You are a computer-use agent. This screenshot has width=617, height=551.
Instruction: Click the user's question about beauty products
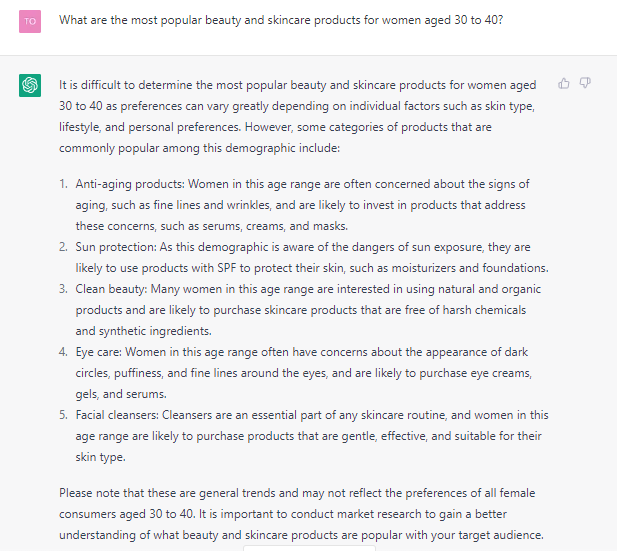click(x=280, y=20)
